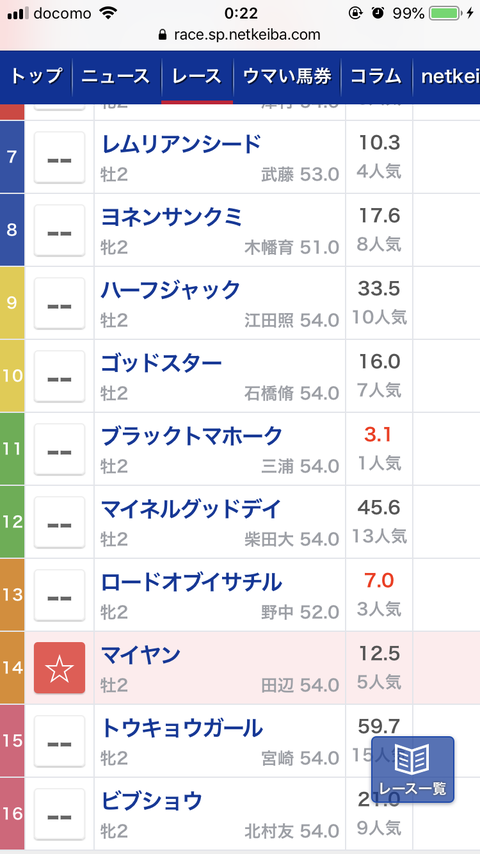This screenshot has height=854, width=480.
Task: Open horse page for マイネルグッドデイ
Action: (191, 509)
